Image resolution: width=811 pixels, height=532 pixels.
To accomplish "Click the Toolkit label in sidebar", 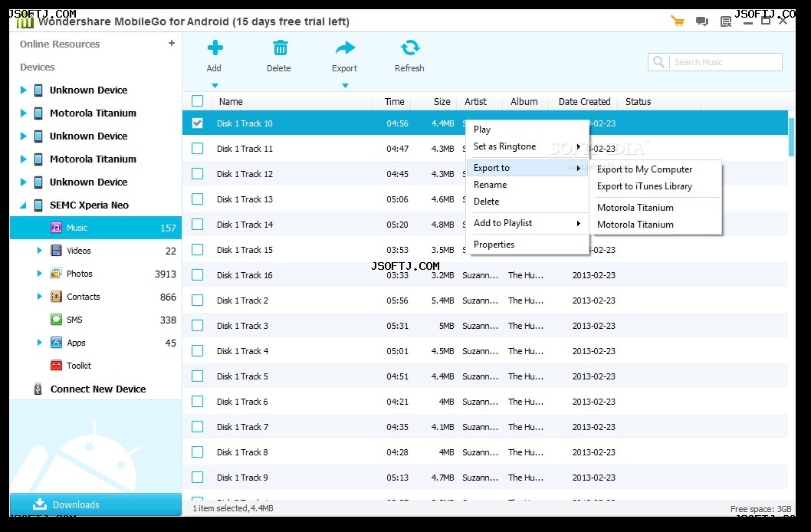I will [79, 366].
